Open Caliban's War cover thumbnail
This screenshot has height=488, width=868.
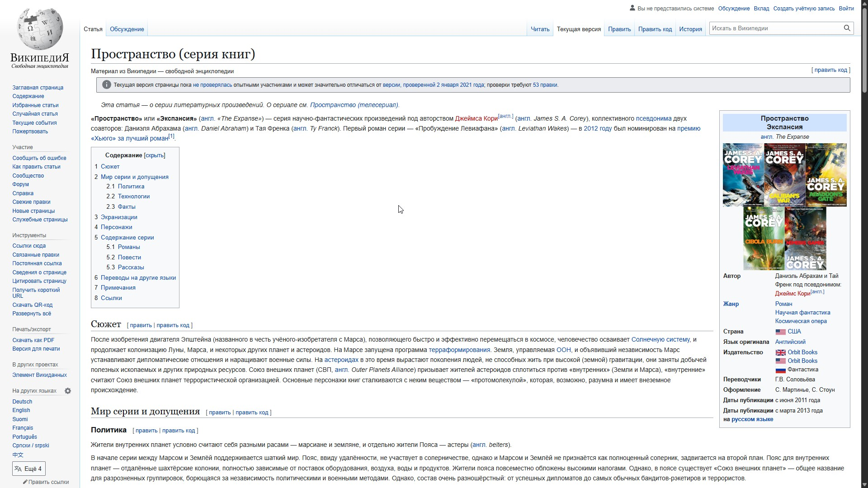(784, 175)
